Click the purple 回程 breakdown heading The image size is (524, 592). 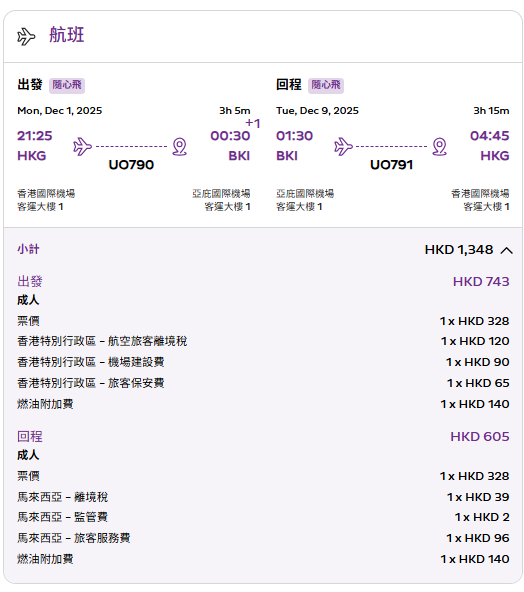[x=30, y=436]
